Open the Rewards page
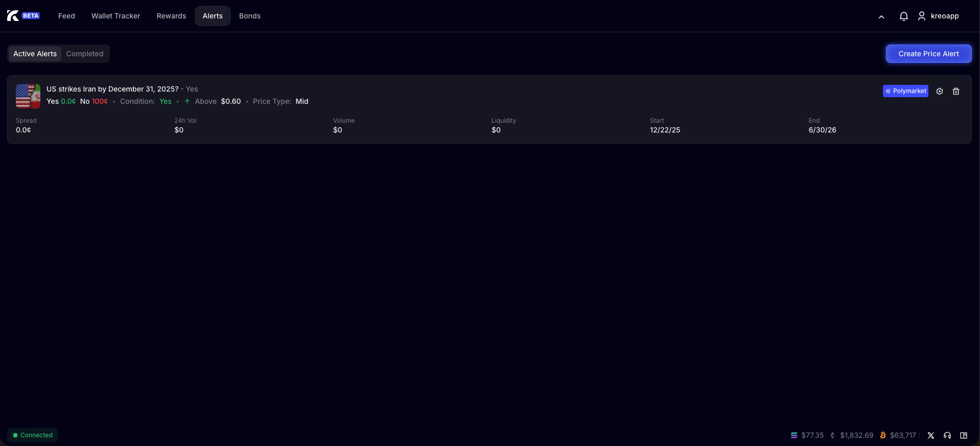Viewport: 980px width, 446px height. click(171, 16)
